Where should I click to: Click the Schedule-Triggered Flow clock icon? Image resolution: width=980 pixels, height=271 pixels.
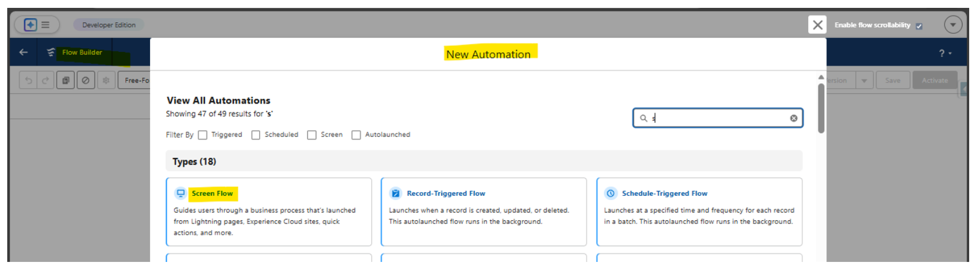point(611,193)
